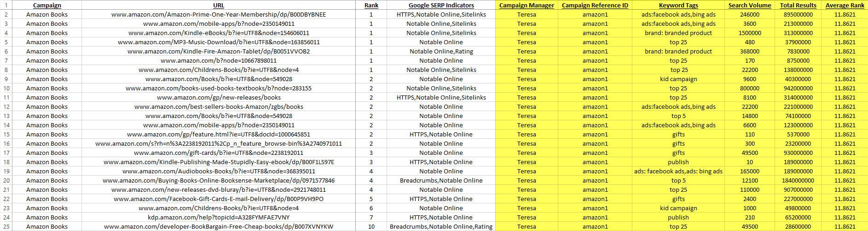Select the URL column header cell
The height and width of the screenshot is (231, 868).
(x=219, y=5)
